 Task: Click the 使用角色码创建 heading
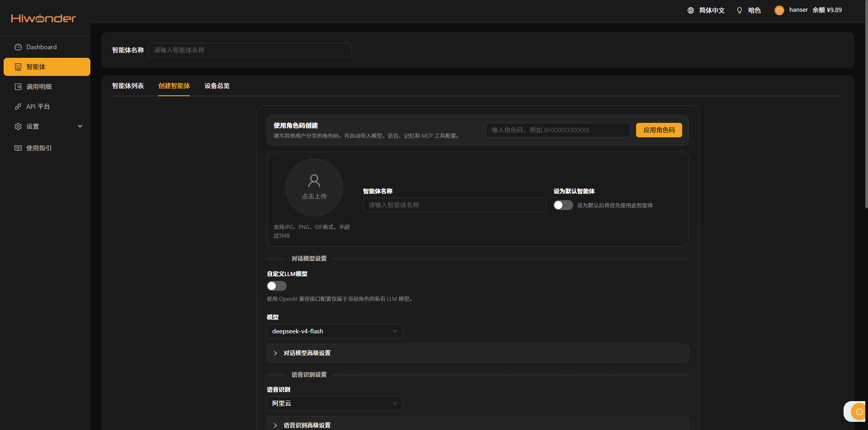point(296,126)
